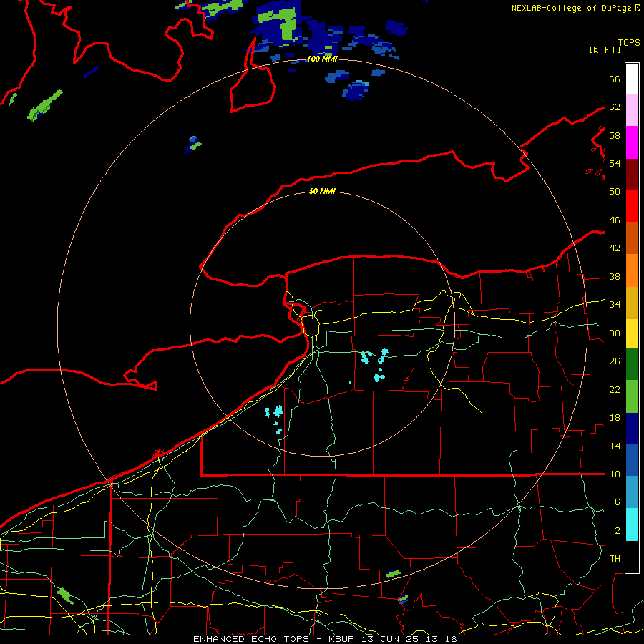Select the magenta swatch in the legend

click(x=632, y=142)
